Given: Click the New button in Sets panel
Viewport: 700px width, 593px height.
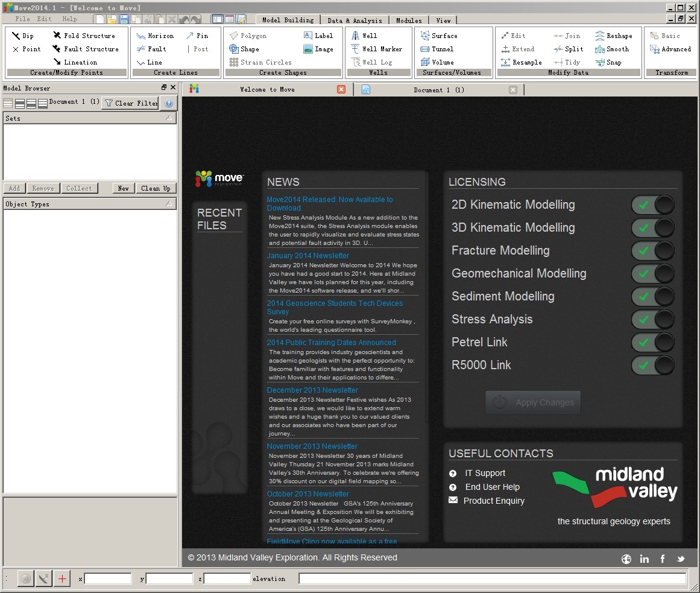Looking at the screenshot, I should (123, 188).
